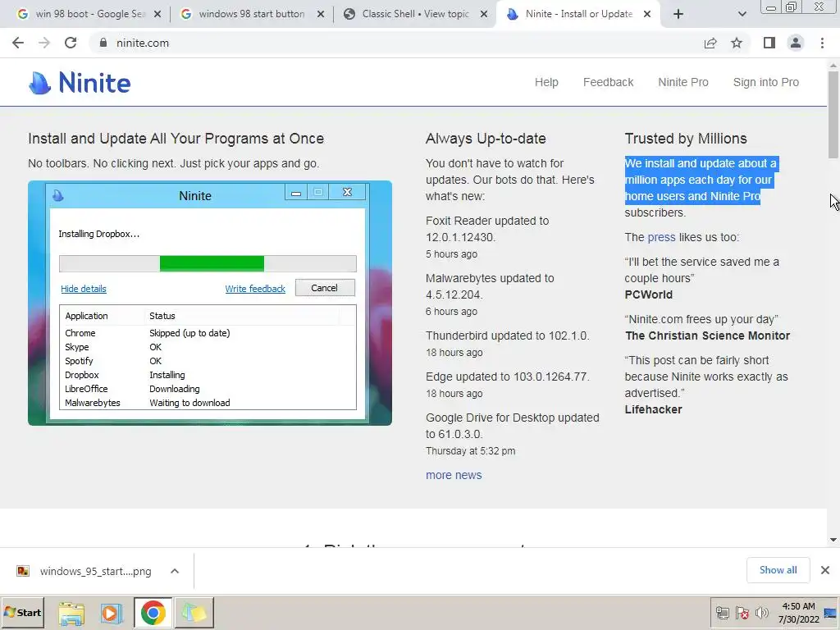Click The Christian Science Monitor text
Screen dimensions: 840x630
tap(707, 336)
